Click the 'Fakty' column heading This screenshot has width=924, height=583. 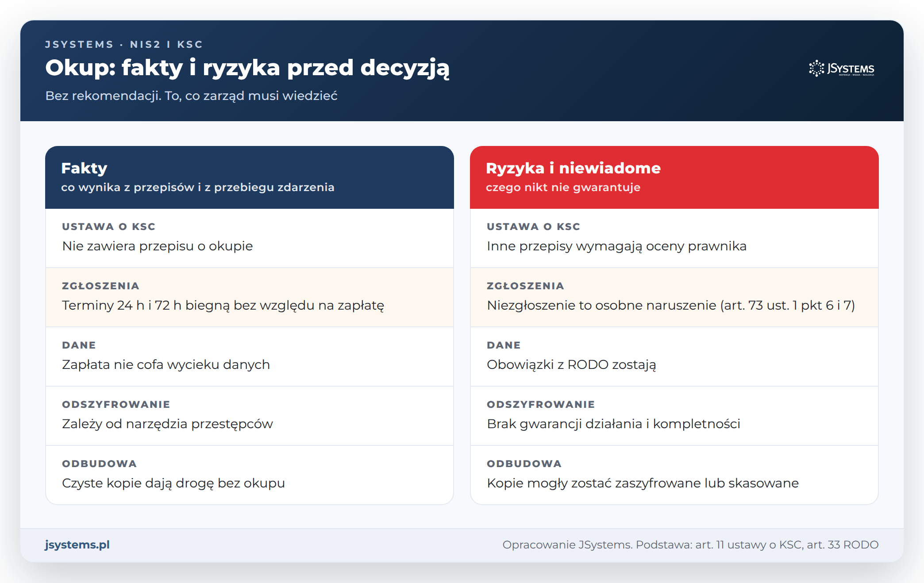point(84,168)
